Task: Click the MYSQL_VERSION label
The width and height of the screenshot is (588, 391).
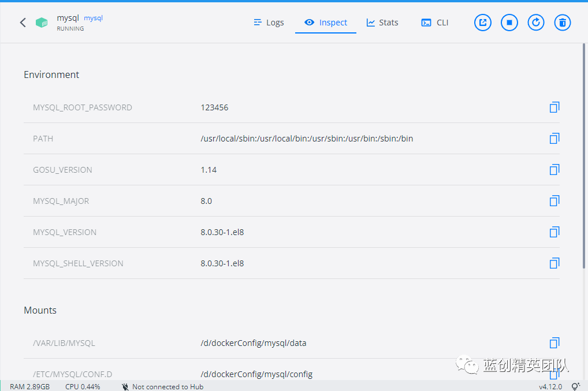Action: tap(65, 232)
